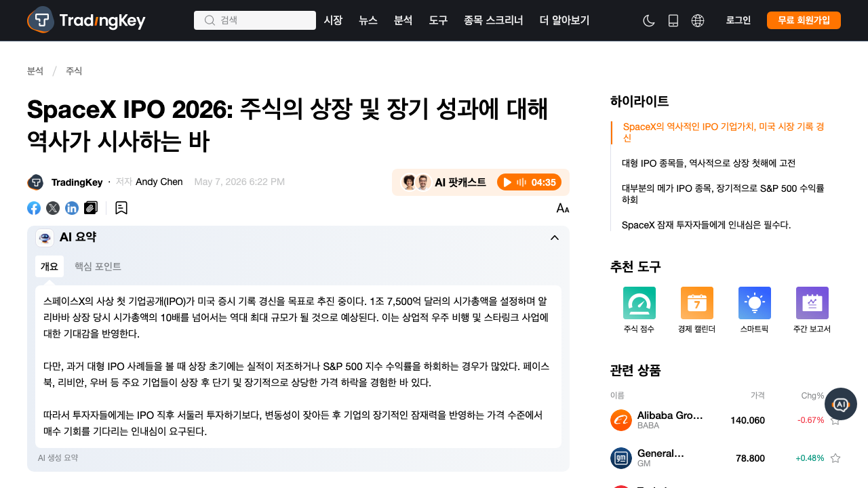Screen dimensions: 868x488
Task: Share article on Facebook
Action: tap(34, 208)
